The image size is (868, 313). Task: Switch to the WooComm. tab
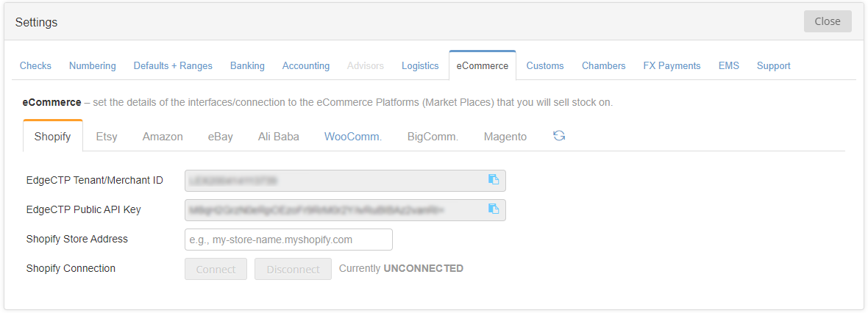pyautogui.click(x=353, y=137)
